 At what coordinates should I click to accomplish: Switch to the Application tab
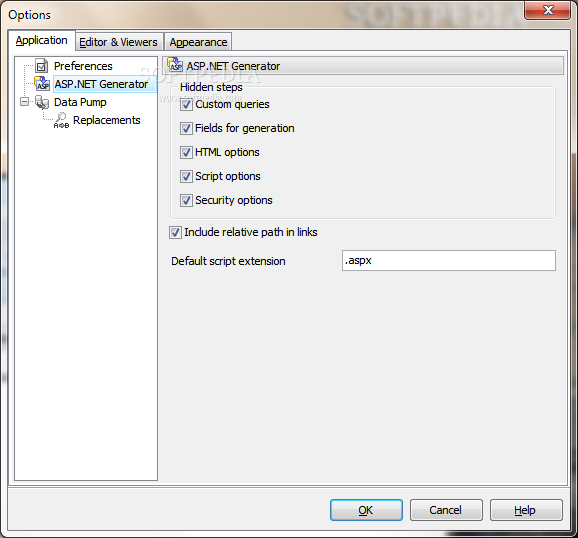(41, 40)
